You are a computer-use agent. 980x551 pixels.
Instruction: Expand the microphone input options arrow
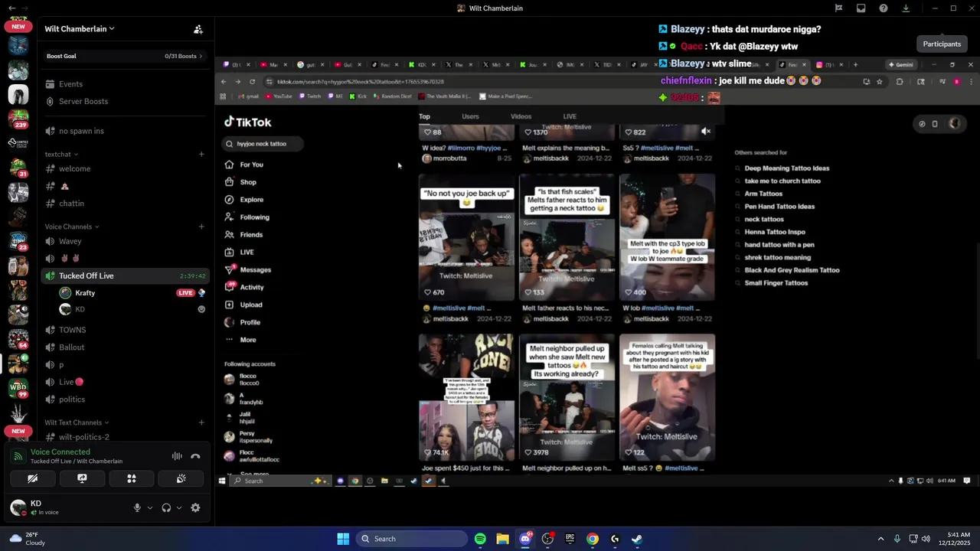point(149,507)
